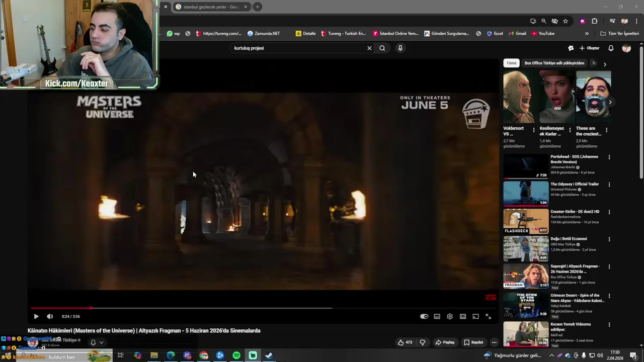Open options for These are the craziest short
The height and width of the screenshot is (362, 644).
click(606, 130)
